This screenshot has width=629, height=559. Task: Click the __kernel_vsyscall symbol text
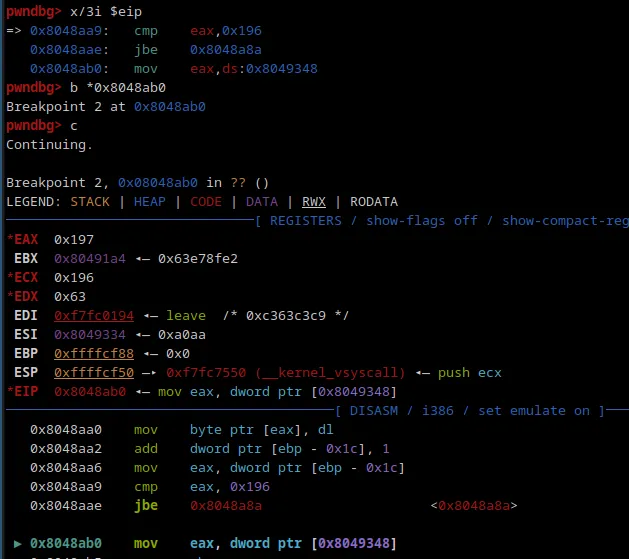point(330,373)
